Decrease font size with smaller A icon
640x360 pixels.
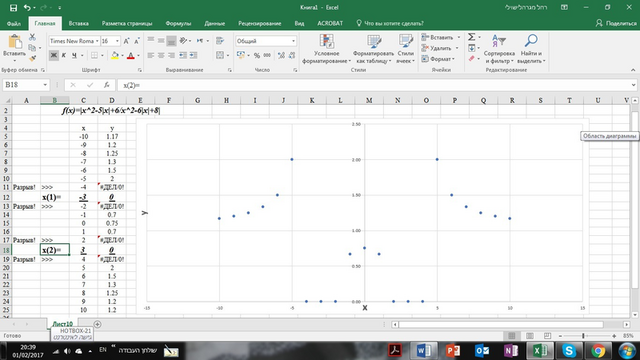tap(137, 41)
